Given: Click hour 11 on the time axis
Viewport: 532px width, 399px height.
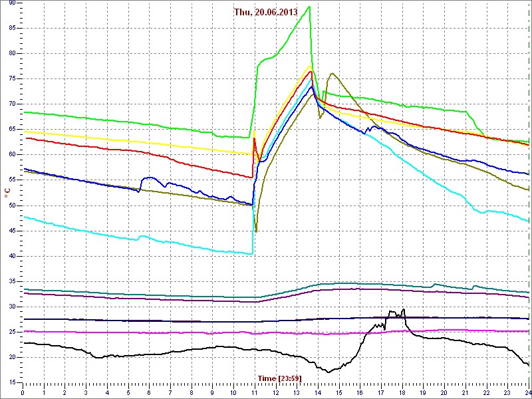Looking at the screenshot, I should (255, 392).
